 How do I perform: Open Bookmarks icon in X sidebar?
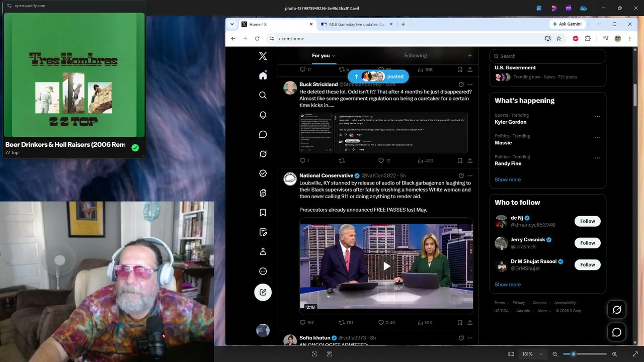[263, 213]
